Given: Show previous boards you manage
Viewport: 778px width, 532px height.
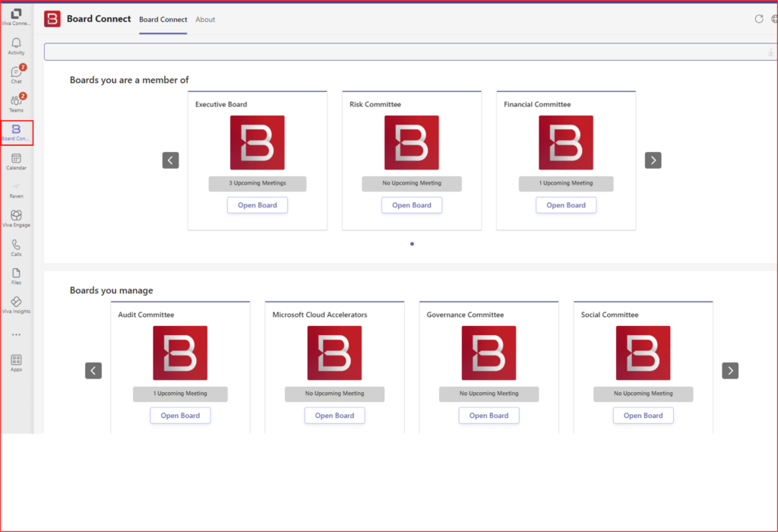Looking at the screenshot, I should pos(93,370).
